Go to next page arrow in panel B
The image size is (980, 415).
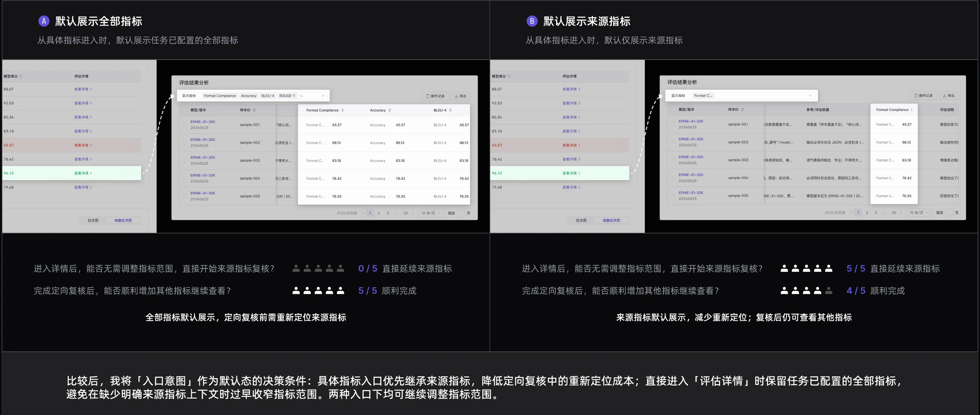(x=901, y=213)
